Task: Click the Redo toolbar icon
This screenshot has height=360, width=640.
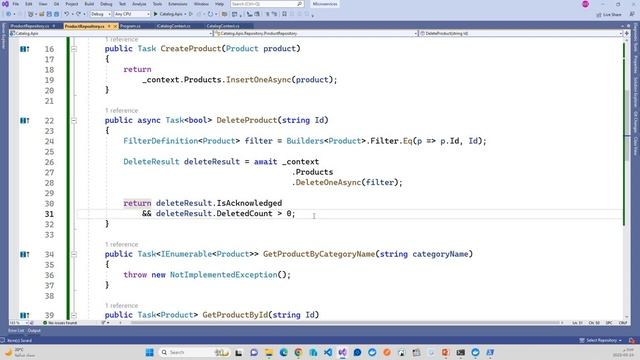Action: coord(78,14)
